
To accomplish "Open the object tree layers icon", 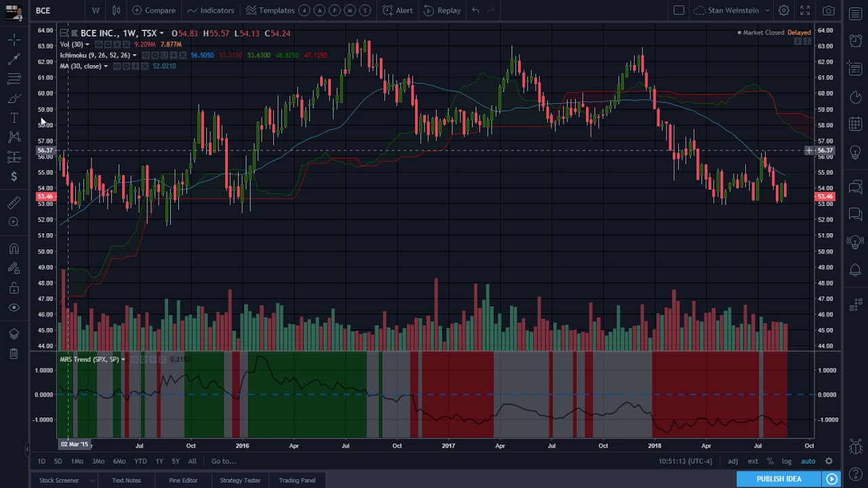I will pyautogui.click(x=14, y=334).
